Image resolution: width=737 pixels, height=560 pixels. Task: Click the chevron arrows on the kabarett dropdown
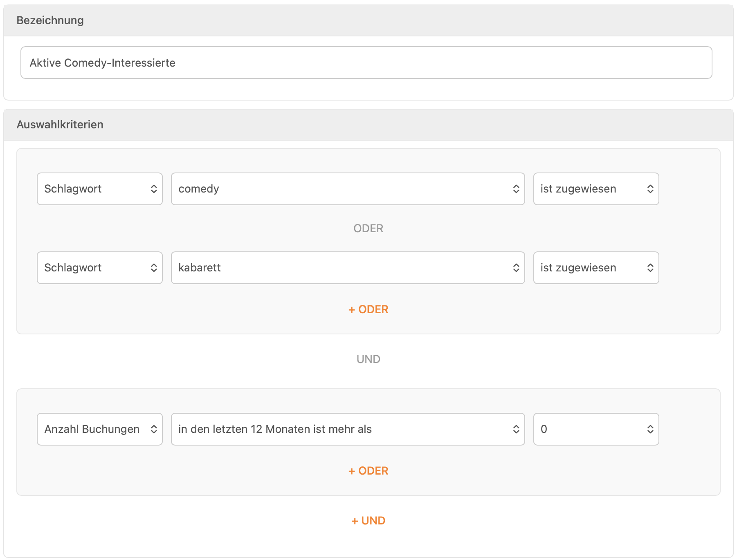[516, 268]
